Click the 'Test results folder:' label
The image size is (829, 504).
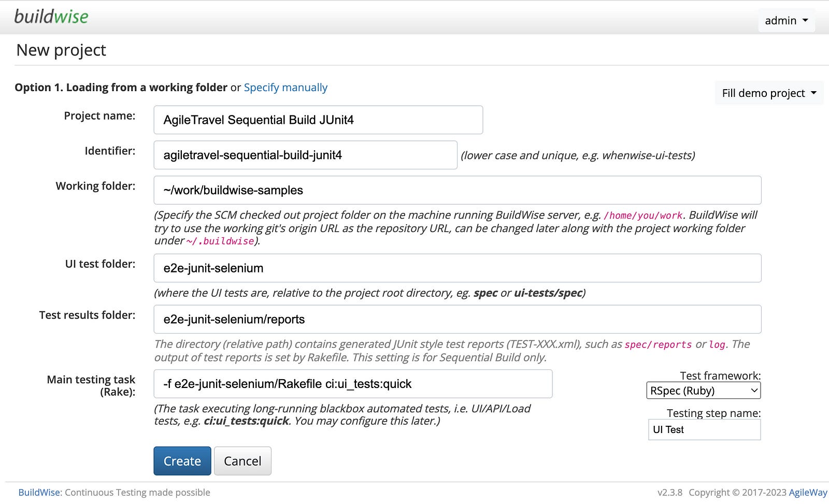[87, 315]
